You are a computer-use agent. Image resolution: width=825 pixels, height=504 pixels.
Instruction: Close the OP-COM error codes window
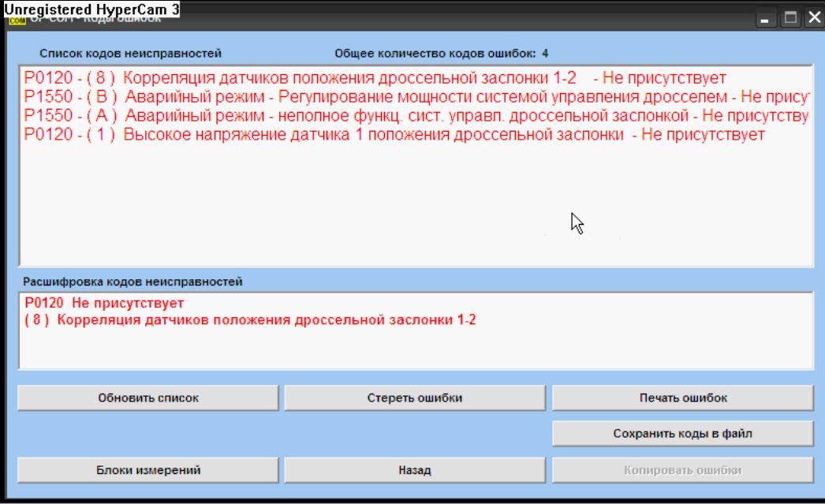[x=815, y=18]
